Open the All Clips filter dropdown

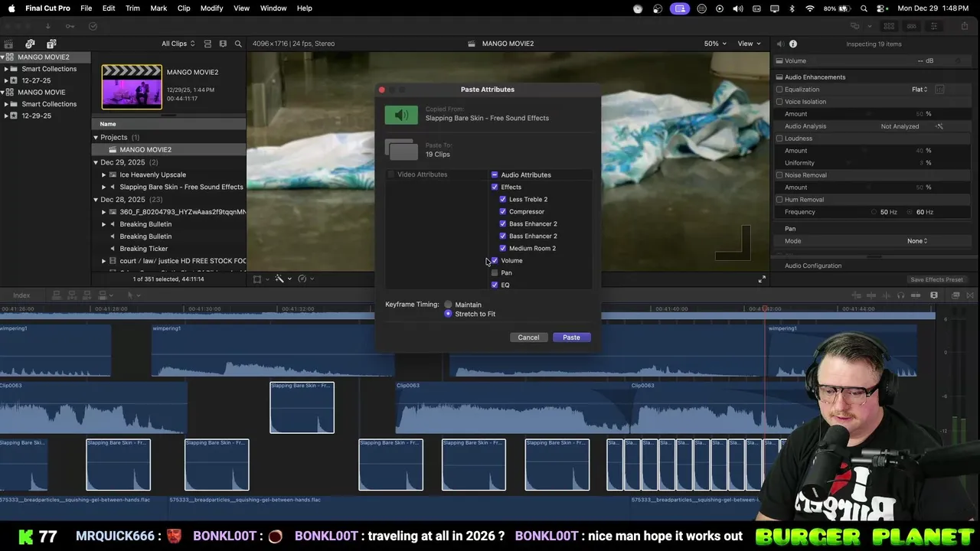click(178, 44)
